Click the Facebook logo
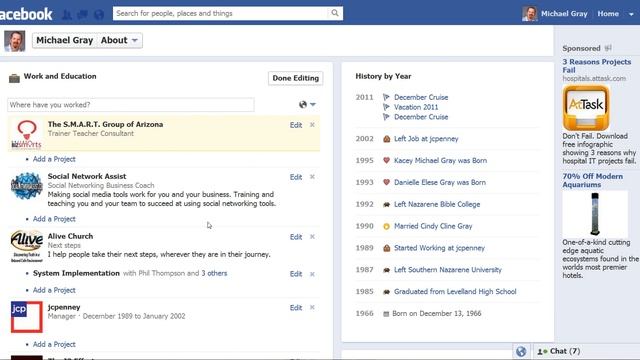This screenshot has width=640, height=360. tap(26, 14)
